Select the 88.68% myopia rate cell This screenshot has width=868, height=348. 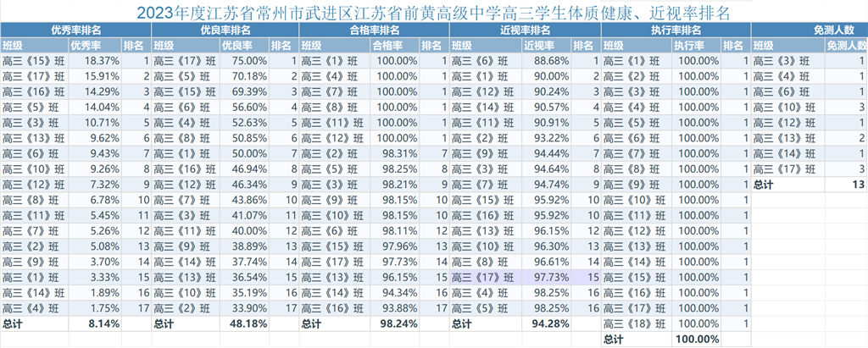point(547,62)
